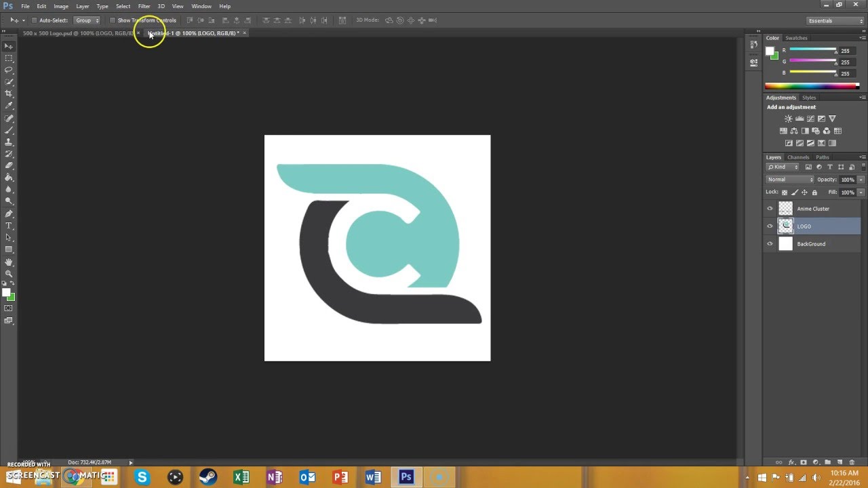Image resolution: width=868 pixels, height=488 pixels.
Task: Open the Opacity slider arrow
Action: click(861, 180)
